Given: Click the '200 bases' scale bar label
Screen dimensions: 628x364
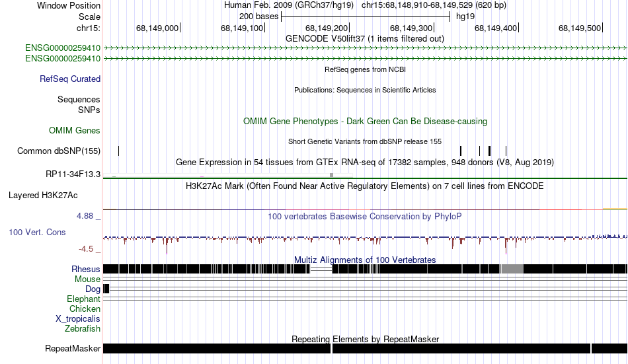Looking at the screenshot, I should 258,17.
